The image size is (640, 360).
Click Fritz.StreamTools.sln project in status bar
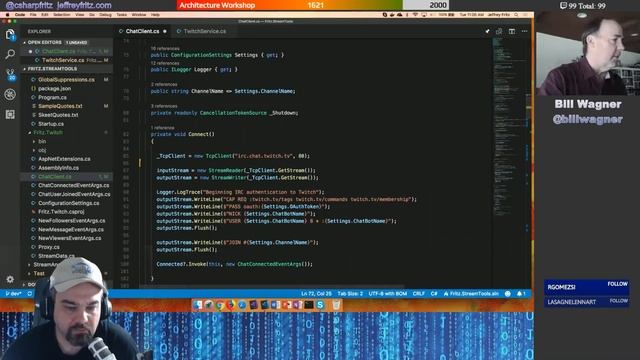[x=471, y=293]
